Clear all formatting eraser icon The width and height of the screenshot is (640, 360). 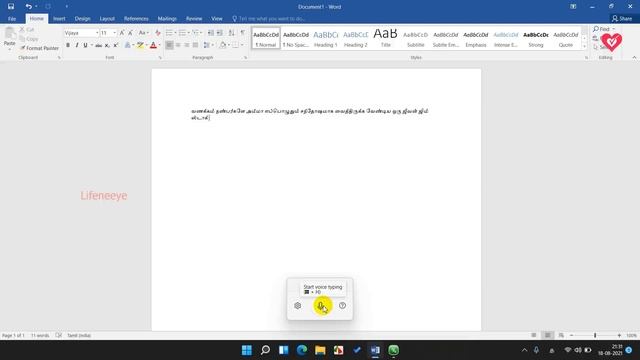coord(158,33)
